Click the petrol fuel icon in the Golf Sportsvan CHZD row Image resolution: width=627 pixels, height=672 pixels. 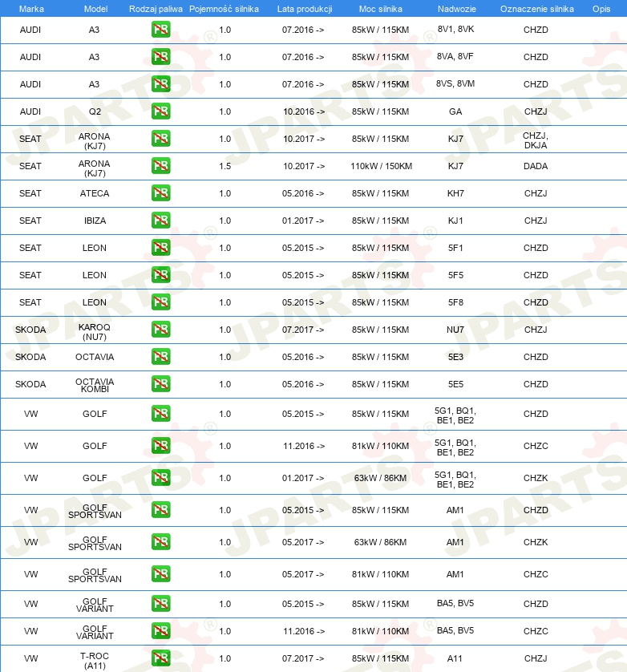[160, 510]
